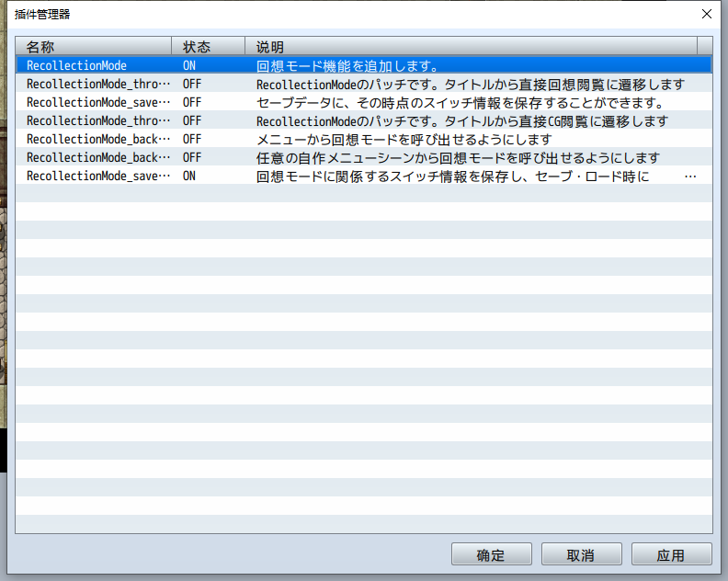Select RecollectionMode_thro… plugin for 直接CG閲覧に遷移
Screen dimensions: 728x581
98,120
